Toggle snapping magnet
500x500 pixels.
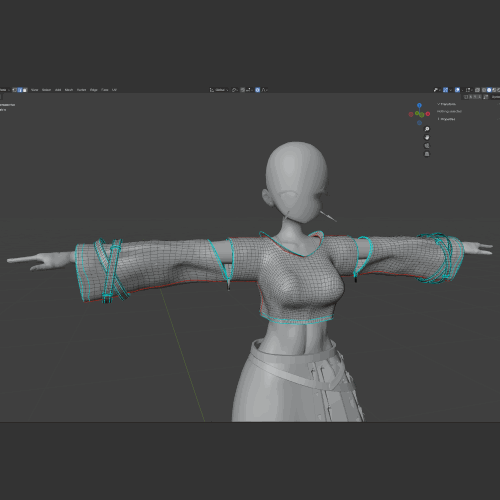click(242, 90)
